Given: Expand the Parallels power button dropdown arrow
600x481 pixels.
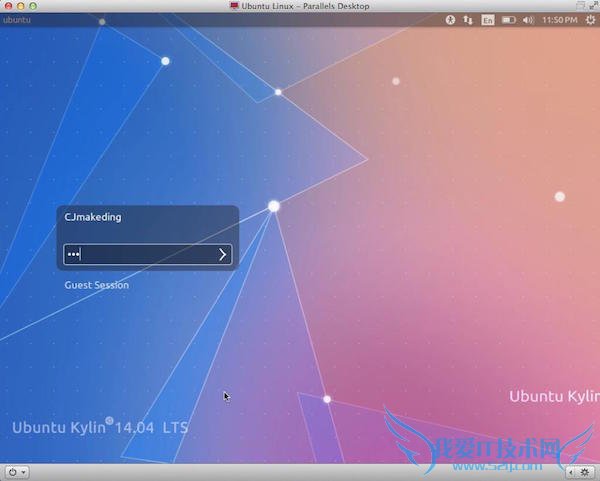Looking at the screenshot, I should (24, 473).
